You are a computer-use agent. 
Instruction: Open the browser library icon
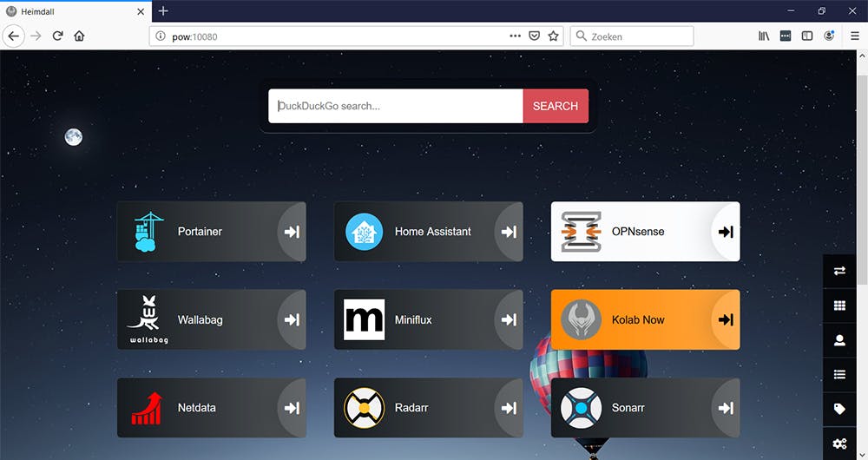click(x=763, y=36)
